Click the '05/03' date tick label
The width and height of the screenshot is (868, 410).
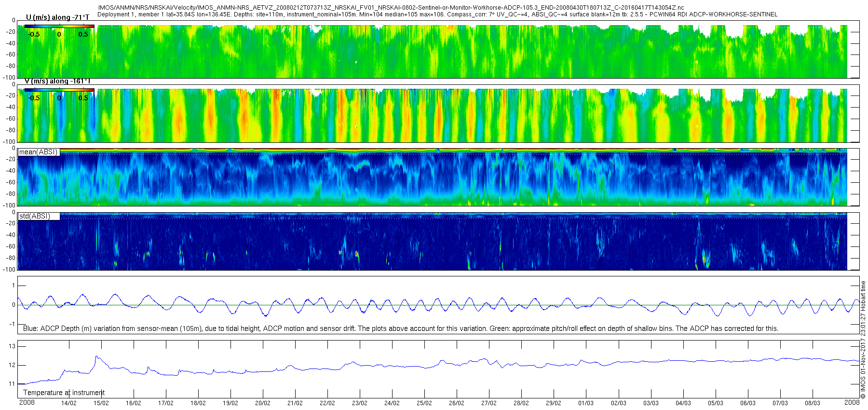[x=716, y=403]
